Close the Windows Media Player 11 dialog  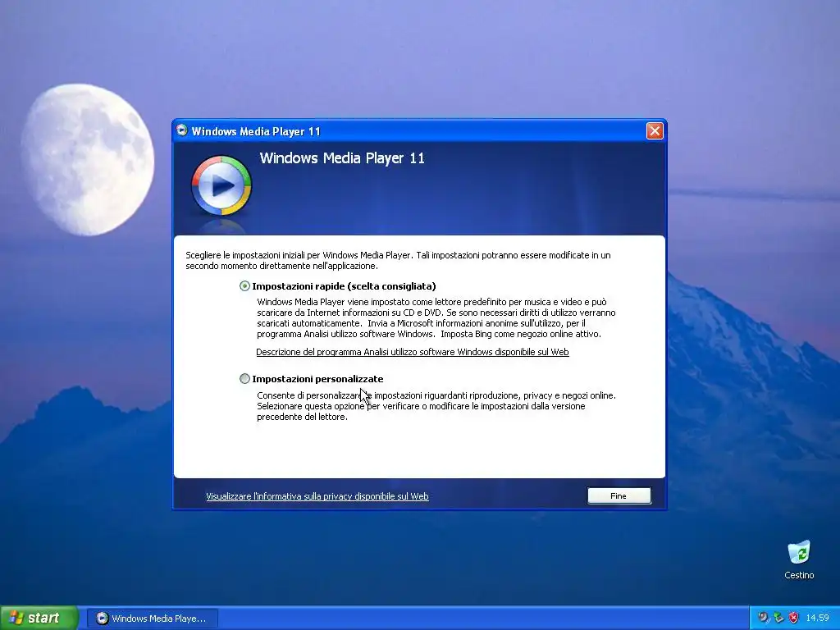655,130
